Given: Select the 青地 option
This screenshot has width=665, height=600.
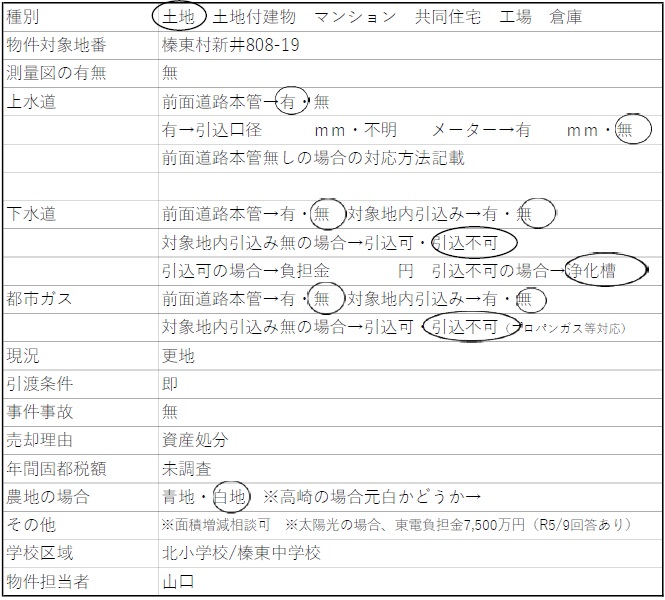Looking at the screenshot, I should click(178, 497).
